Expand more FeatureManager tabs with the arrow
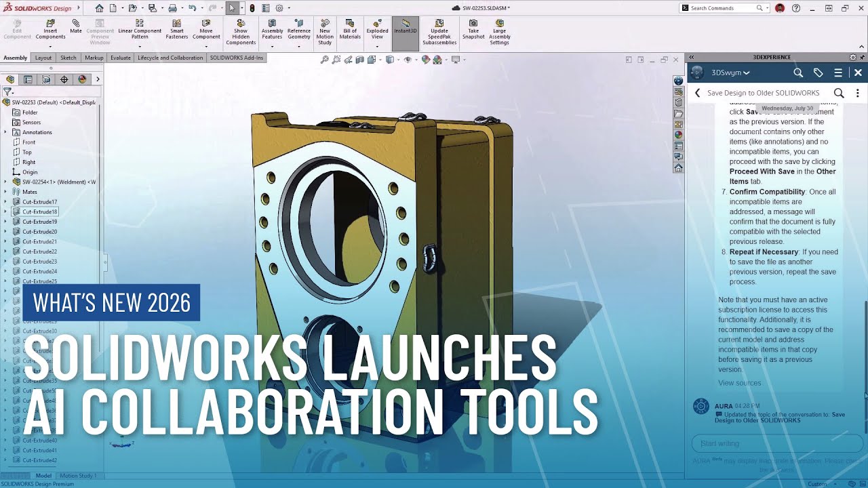The height and width of the screenshot is (488, 868). coord(98,79)
